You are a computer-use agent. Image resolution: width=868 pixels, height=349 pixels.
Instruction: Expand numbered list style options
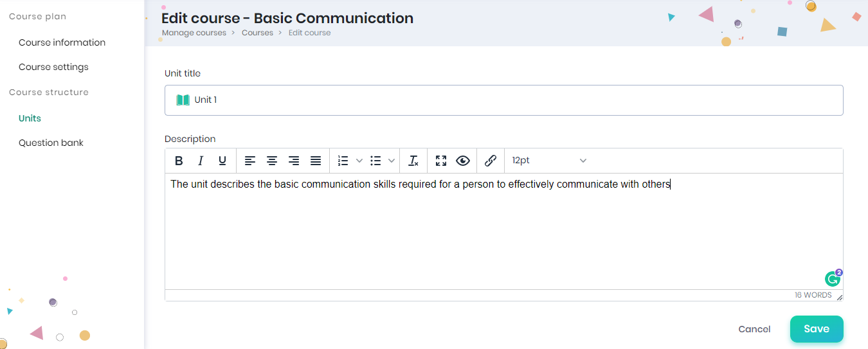pyautogui.click(x=359, y=161)
